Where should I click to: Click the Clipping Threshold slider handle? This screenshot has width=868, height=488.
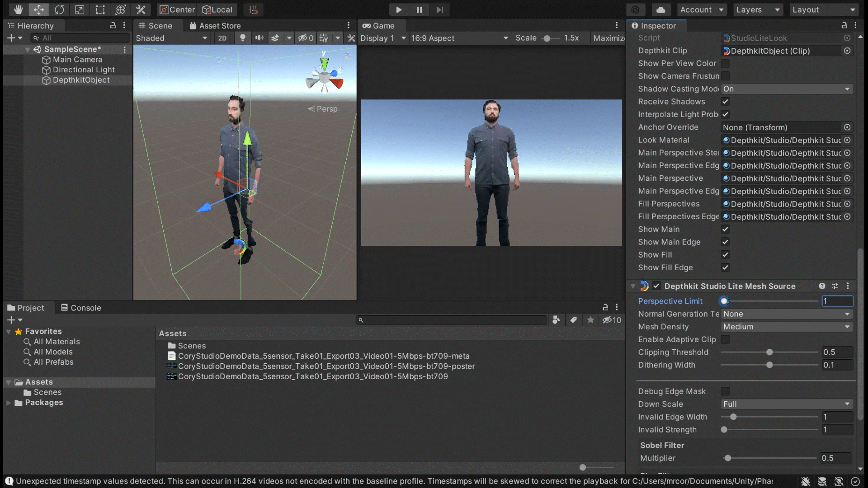tap(769, 352)
